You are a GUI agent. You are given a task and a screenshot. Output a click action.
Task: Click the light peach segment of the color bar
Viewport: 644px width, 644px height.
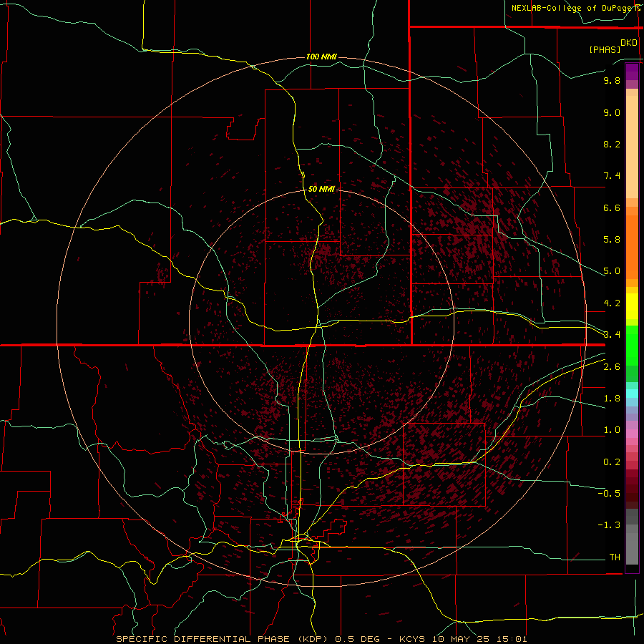pos(632,147)
